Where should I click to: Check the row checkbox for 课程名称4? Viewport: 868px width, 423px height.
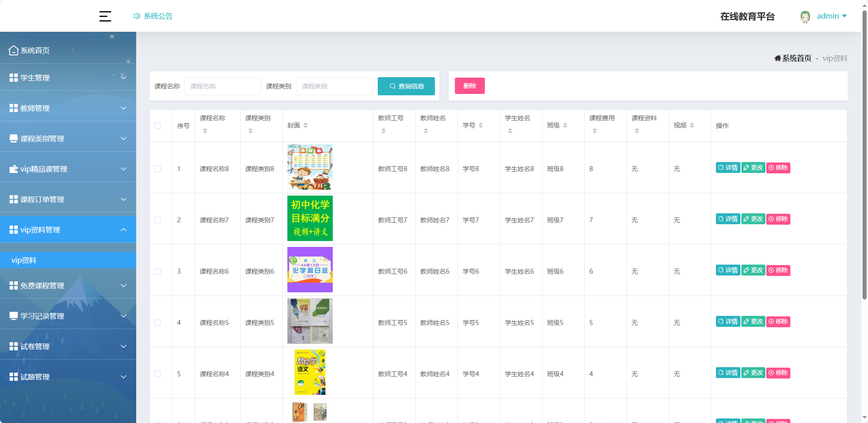click(x=158, y=374)
